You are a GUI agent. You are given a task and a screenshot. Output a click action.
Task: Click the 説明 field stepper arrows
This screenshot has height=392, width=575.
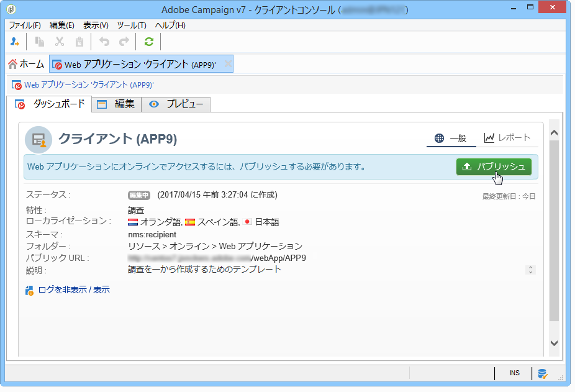pyautogui.click(x=530, y=270)
